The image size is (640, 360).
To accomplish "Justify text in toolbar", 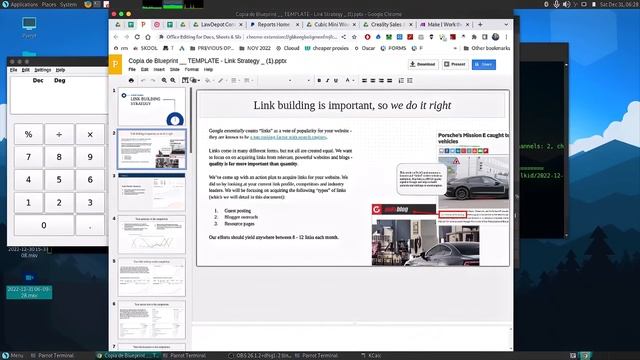I will coord(390,81).
